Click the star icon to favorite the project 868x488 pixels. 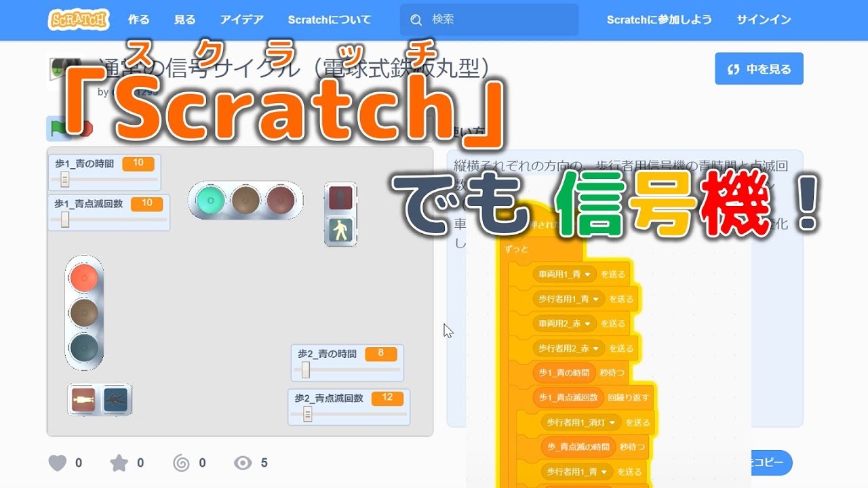click(x=119, y=463)
